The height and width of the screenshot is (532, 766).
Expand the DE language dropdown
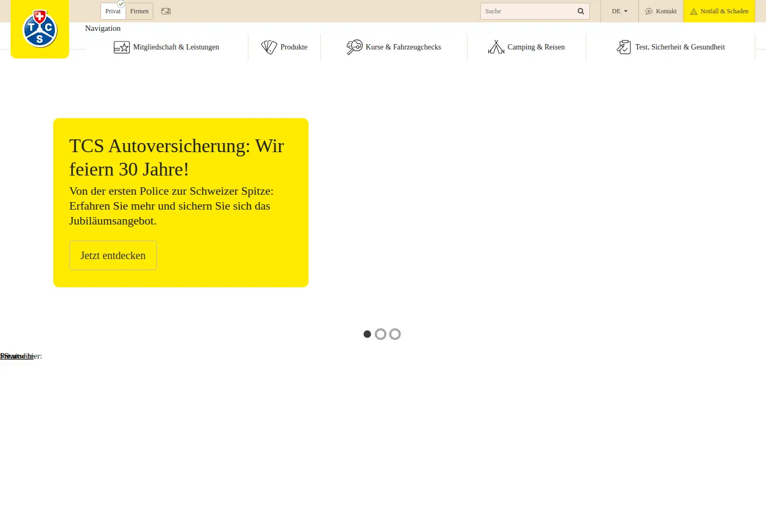tap(620, 11)
